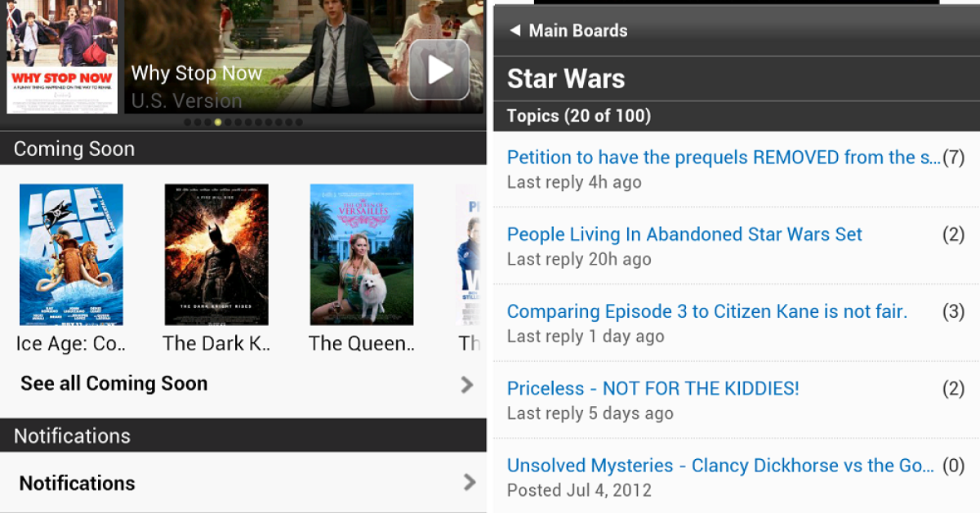Tap the See all Coming Soon label
Screen dimensions: 980x513
114,384
